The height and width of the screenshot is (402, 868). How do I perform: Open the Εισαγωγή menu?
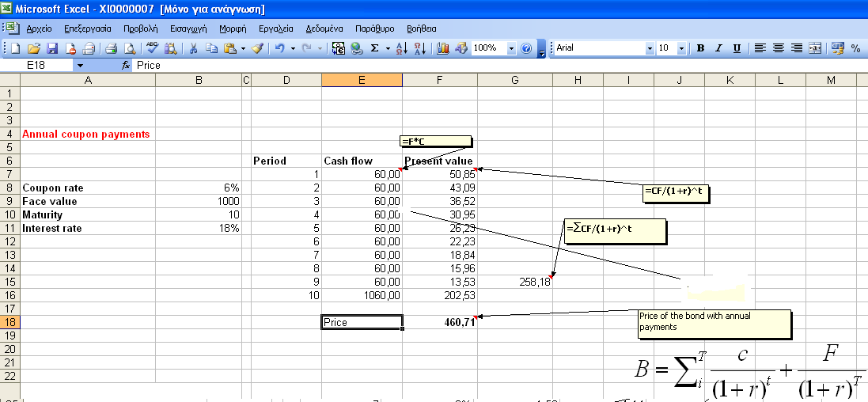click(188, 28)
